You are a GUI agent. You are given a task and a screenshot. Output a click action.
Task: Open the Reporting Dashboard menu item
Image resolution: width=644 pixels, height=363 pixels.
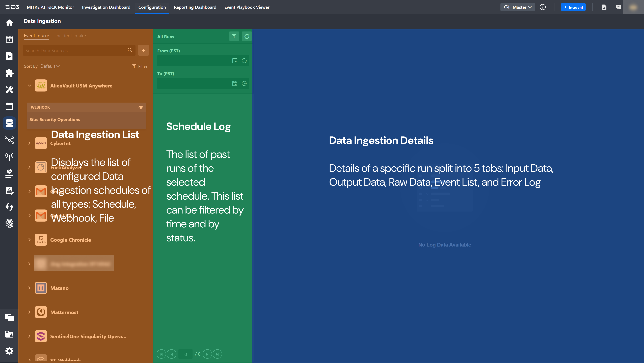(195, 7)
